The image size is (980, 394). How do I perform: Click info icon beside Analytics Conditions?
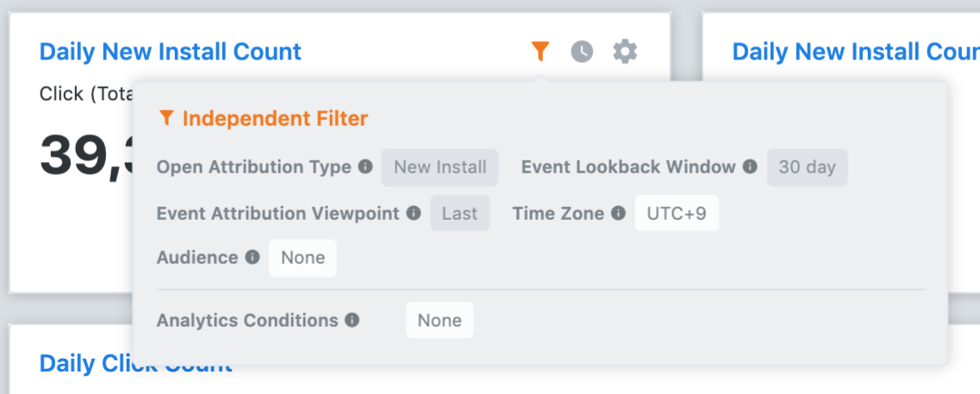coord(353,320)
